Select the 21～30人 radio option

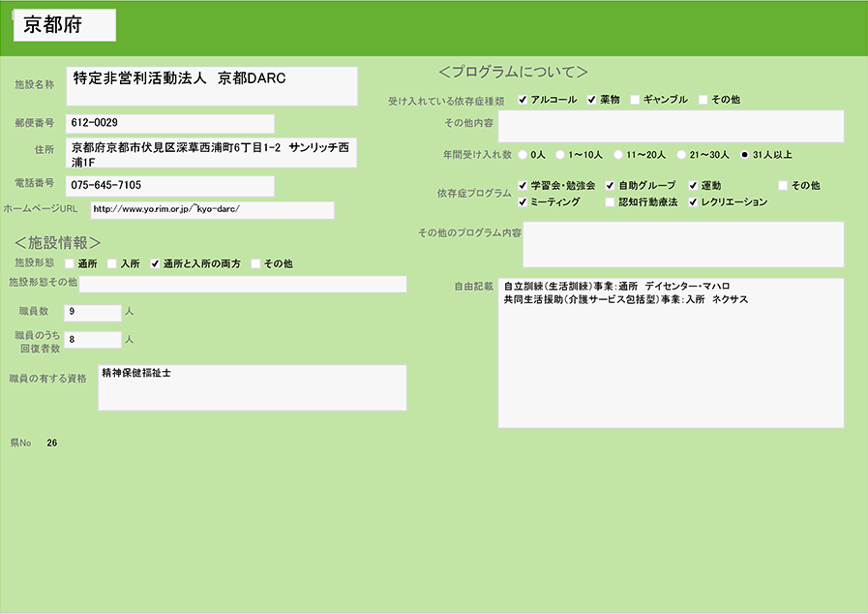click(681, 154)
